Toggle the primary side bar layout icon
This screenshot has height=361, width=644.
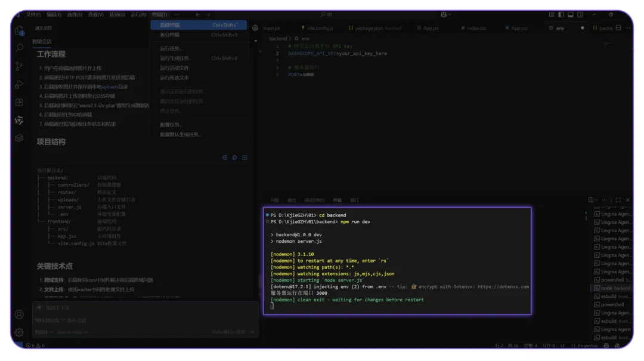pos(561,14)
